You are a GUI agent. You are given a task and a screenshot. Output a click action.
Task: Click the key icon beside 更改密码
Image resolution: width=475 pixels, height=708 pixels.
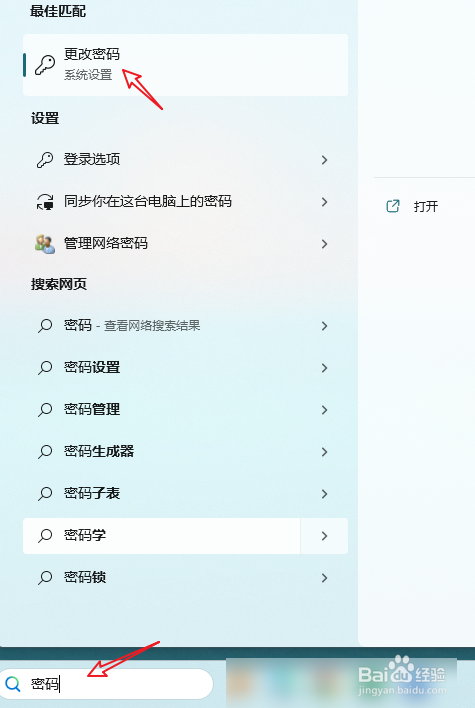pos(45,65)
